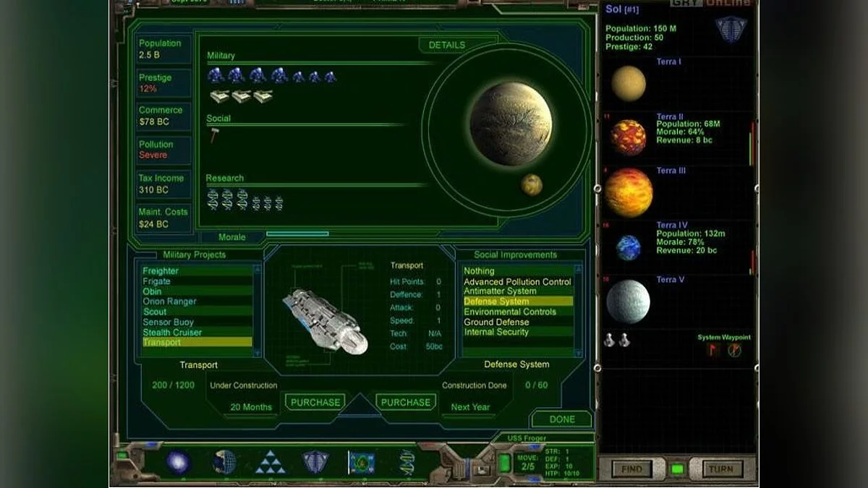Screen dimensions: 868x488
Task: Click the Military spending bar line
Action: click(320, 63)
